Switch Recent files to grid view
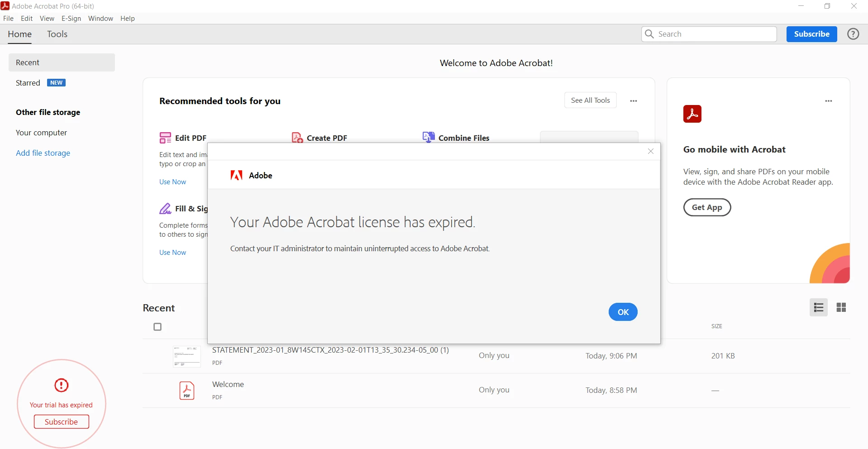The width and height of the screenshot is (868, 449). (x=841, y=308)
